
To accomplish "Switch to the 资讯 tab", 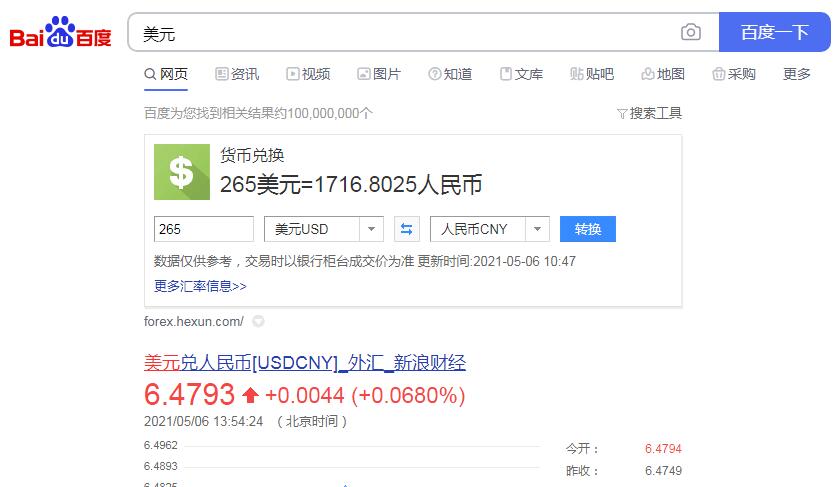I will [x=237, y=74].
